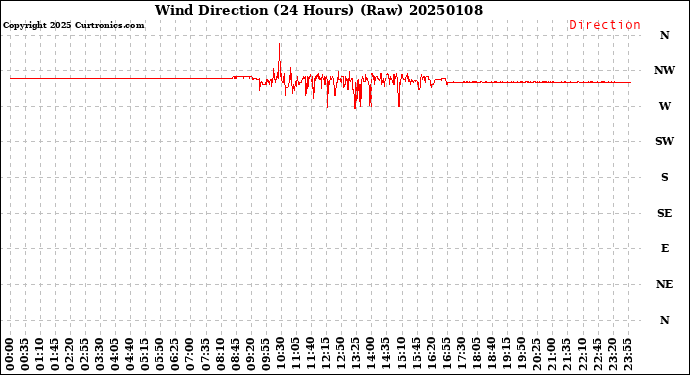The width and height of the screenshot is (690, 375).
Task: Click the '09:20' time axis label
Action: [250, 354]
